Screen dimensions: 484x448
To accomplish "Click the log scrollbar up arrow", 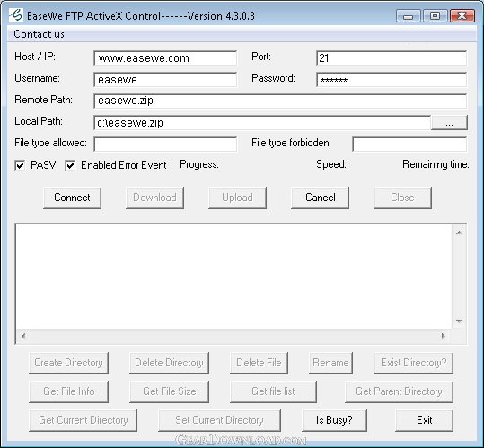I will [x=459, y=233].
